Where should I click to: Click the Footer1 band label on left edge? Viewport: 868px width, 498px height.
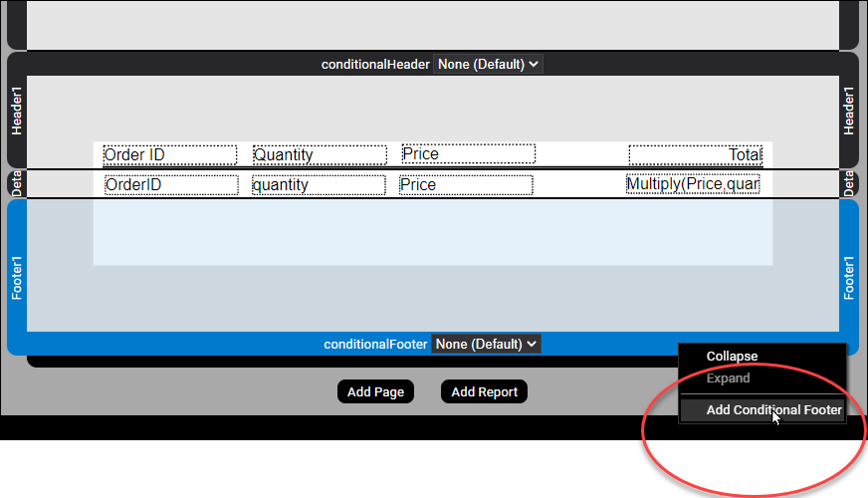[16, 277]
